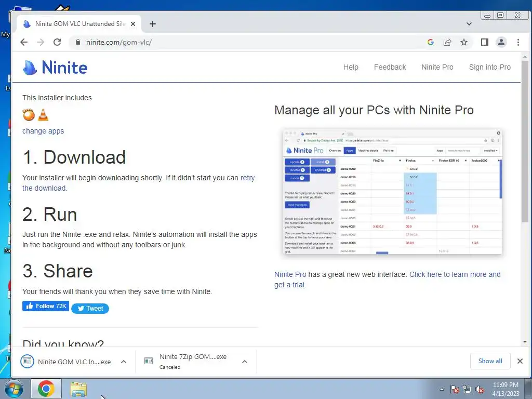Click the padlock site info icon
532x399 pixels.
point(78,42)
